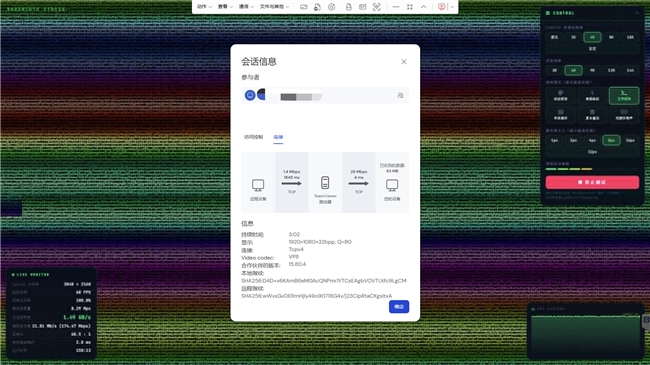Expand the arrow beside the end session icon

[452, 7]
